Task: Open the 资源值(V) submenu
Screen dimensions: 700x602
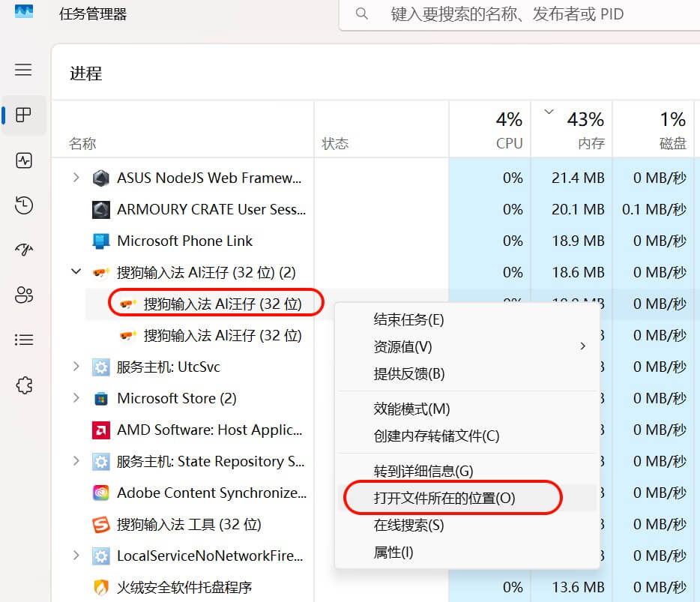Action: [x=467, y=346]
